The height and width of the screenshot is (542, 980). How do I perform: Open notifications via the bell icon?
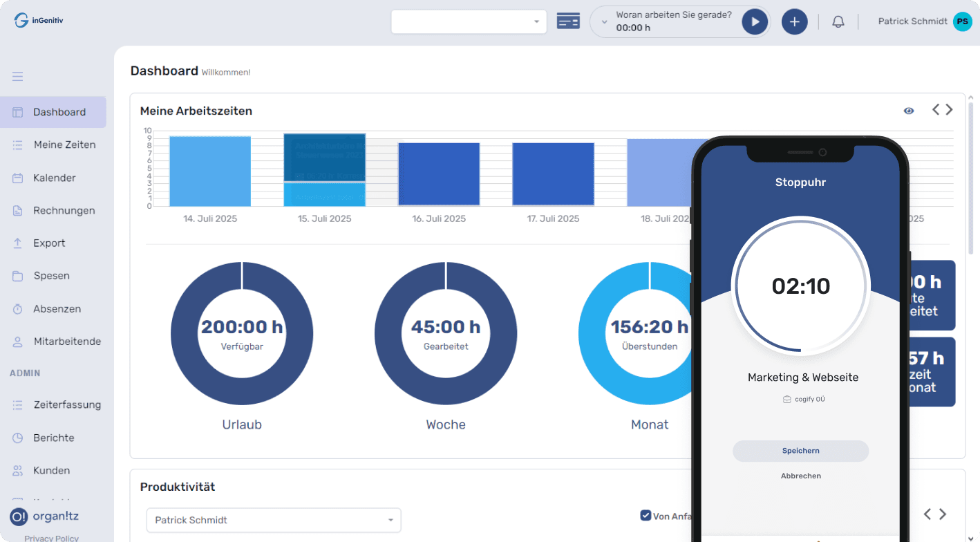pyautogui.click(x=838, y=22)
